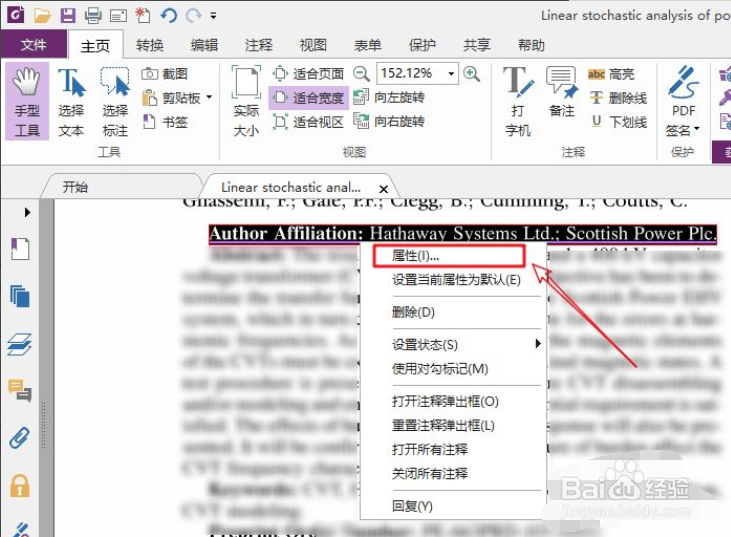Open the page thumbnails side panel
The image size is (731, 537).
pyautogui.click(x=20, y=296)
